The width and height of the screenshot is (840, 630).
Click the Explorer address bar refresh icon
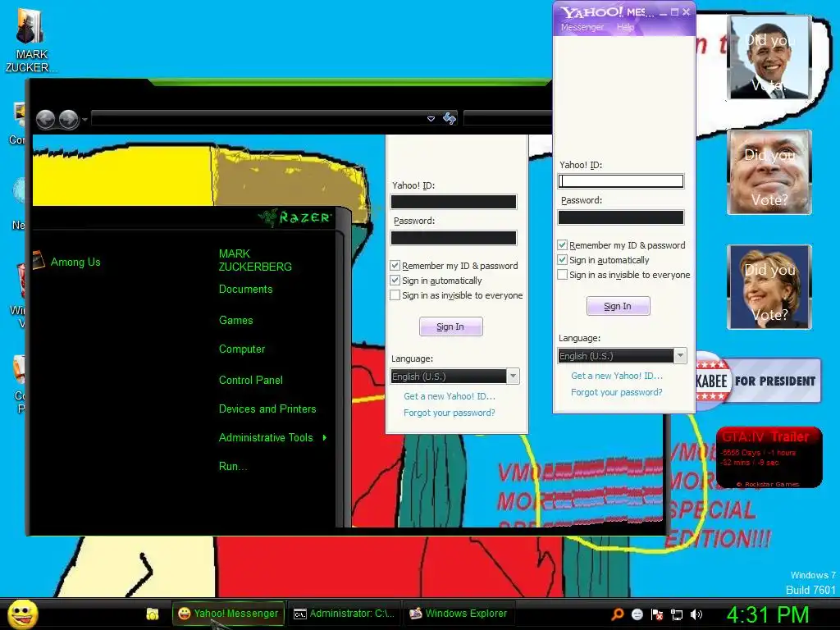(450, 118)
